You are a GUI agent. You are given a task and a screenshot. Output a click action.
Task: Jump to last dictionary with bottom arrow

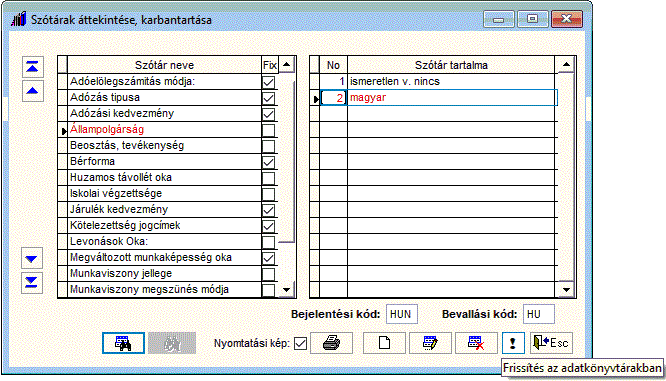[x=32, y=282]
